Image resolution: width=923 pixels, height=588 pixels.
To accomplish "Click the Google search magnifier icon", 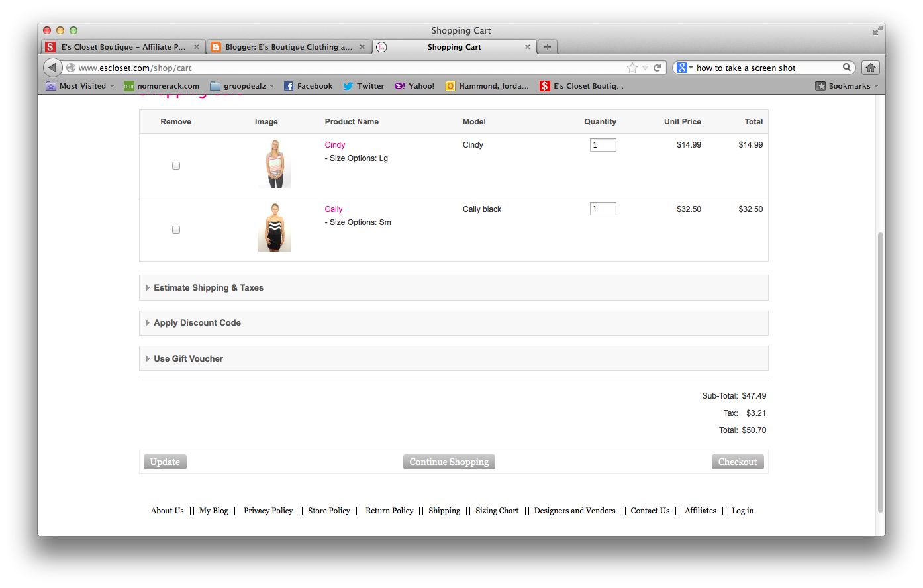I will (848, 67).
